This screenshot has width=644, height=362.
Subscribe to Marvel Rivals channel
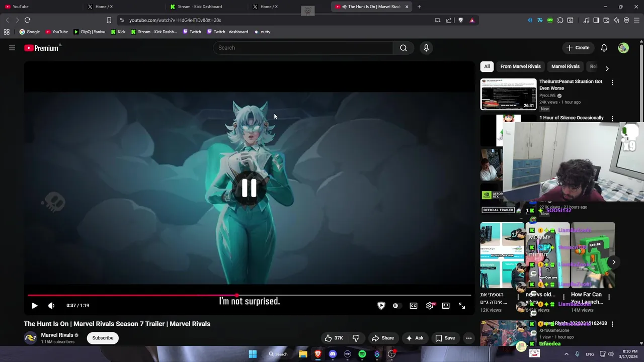click(103, 338)
